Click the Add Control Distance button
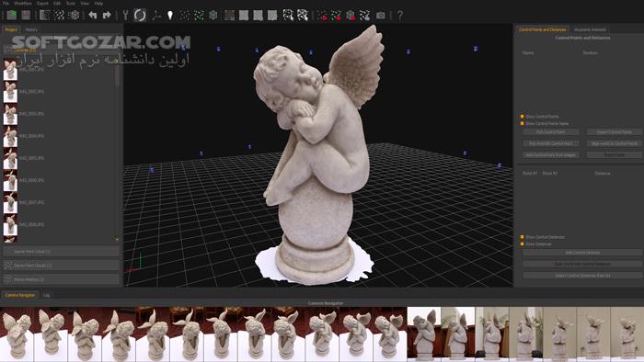The width and height of the screenshot is (644, 362). (x=582, y=253)
